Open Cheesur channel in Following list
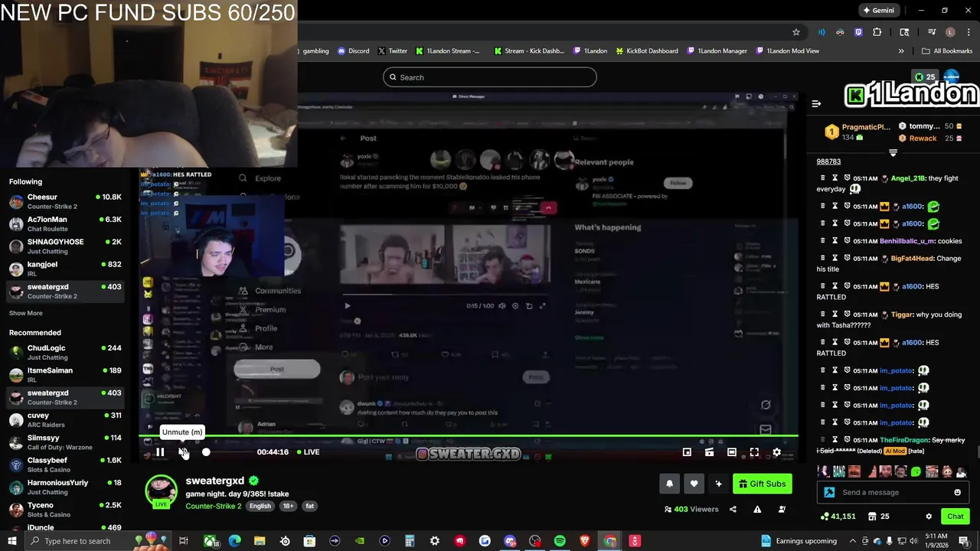 pyautogui.click(x=65, y=202)
